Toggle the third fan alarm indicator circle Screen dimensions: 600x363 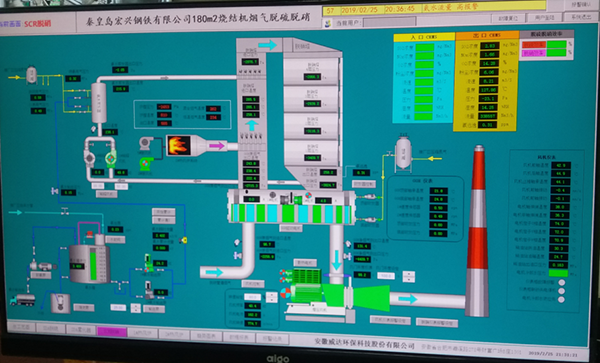(562, 300)
